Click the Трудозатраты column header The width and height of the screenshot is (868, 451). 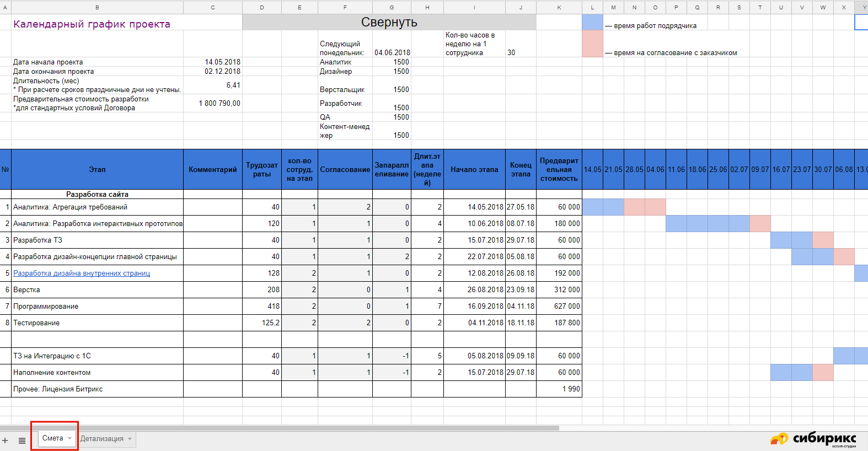(x=262, y=170)
